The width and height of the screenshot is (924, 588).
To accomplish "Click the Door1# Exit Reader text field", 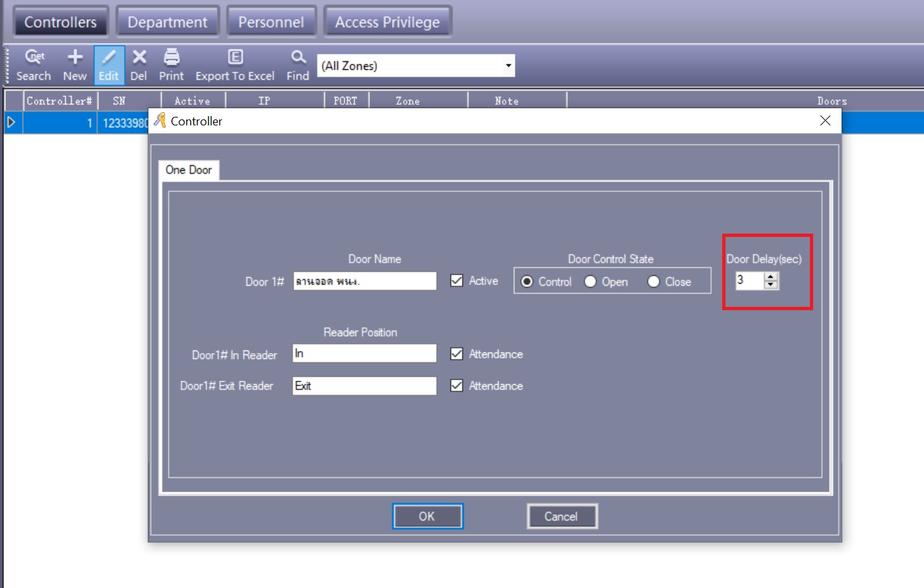I will pyautogui.click(x=364, y=386).
